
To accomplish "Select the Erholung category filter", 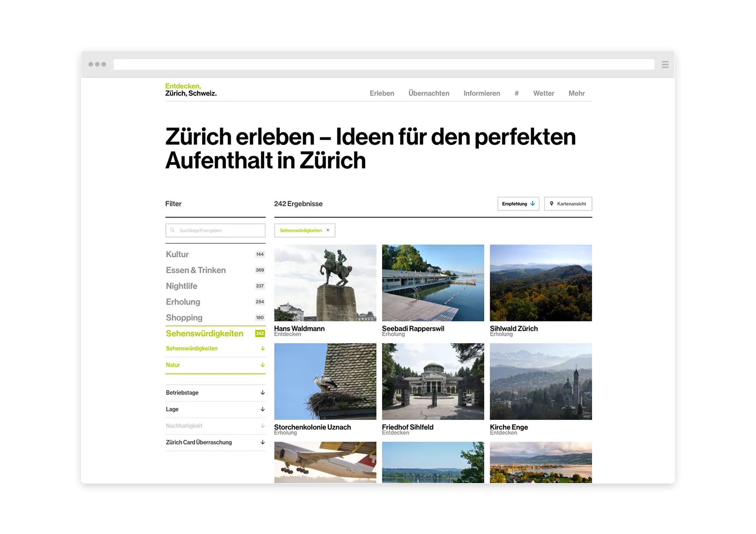I will (x=183, y=302).
